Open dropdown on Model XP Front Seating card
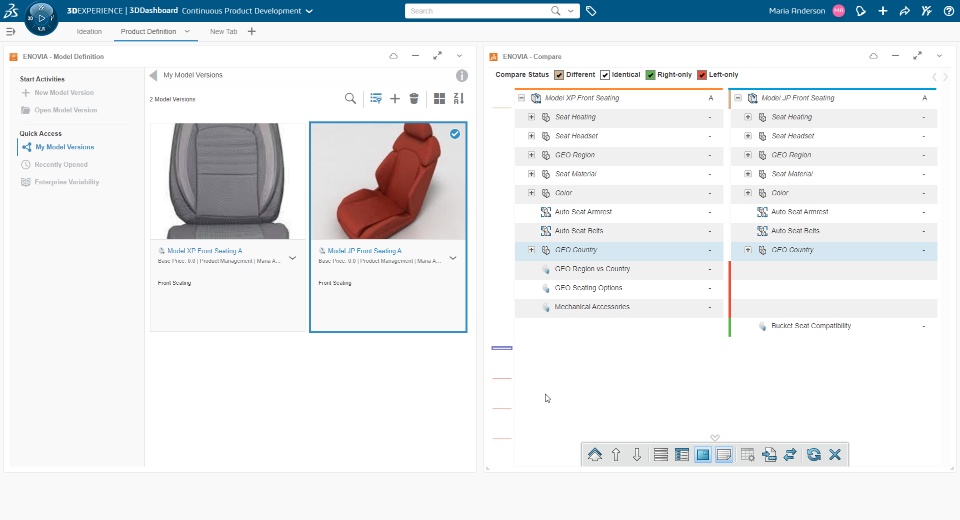Viewport: 960px width, 520px height. point(293,258)
